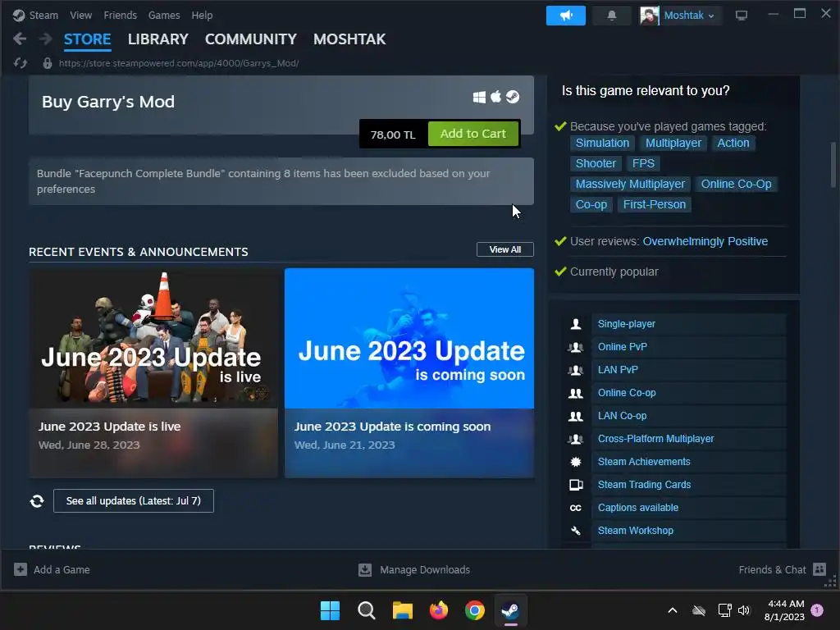Open the Action tag
Screen dimensions: 840x630
click(x=733, y=143)
